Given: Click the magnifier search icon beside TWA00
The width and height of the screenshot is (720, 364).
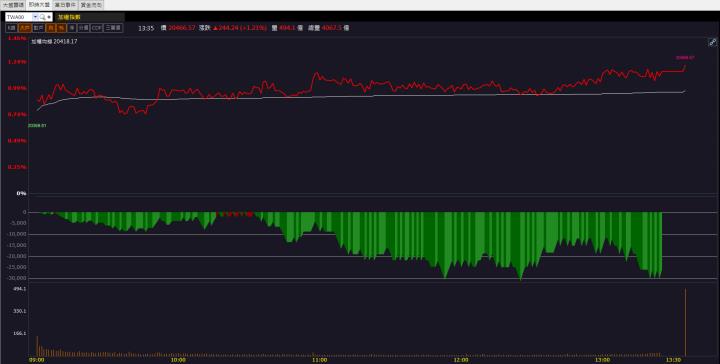Looking at the screenshot, I should point(42,17).
